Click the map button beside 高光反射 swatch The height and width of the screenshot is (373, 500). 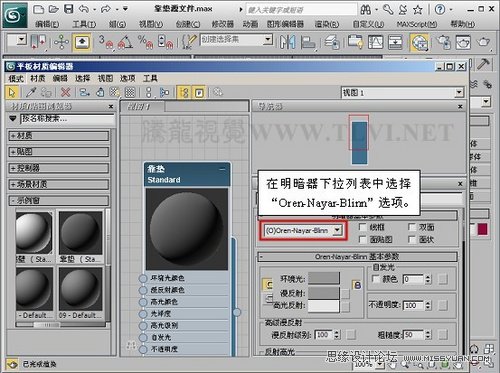(345, 306)
